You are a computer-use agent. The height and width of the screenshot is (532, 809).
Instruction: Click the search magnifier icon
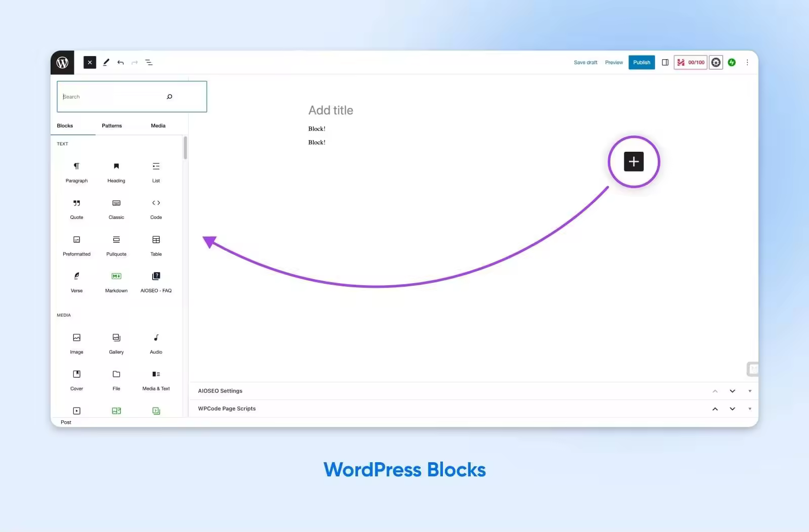pos(169,97)
